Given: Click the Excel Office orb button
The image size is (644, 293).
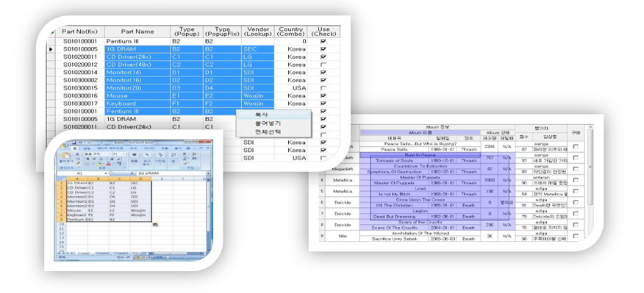Looking at the screenshot, I should [62, 145].
